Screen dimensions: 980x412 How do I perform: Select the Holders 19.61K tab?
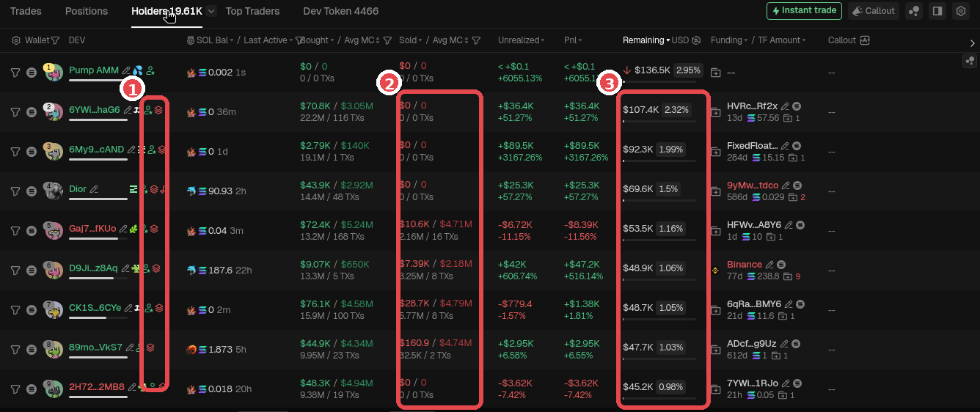click(167, 11)
